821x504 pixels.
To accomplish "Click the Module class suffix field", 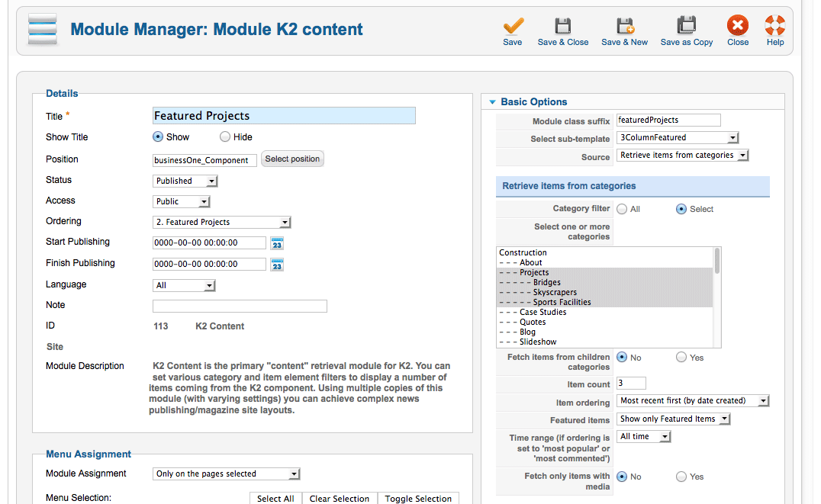I will [668, 120].
